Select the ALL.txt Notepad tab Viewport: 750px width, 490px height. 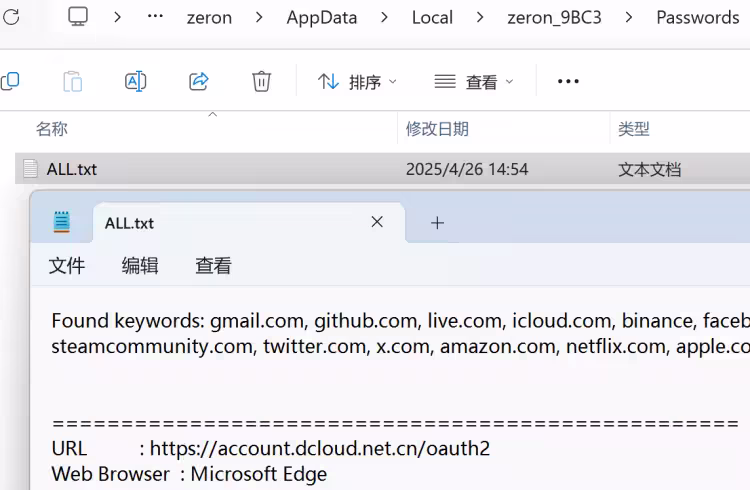pyautogui.click(x=249, y=223)
